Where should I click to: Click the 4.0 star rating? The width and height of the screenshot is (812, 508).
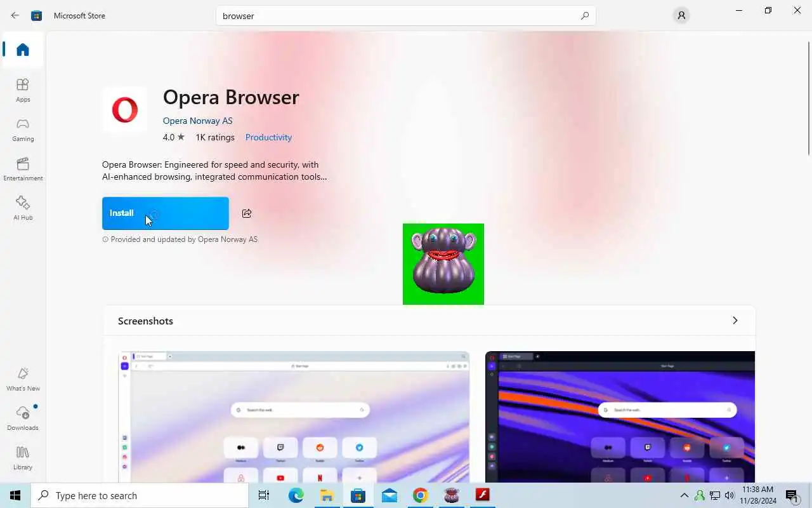pyautogui.click(x=173, y=137)
